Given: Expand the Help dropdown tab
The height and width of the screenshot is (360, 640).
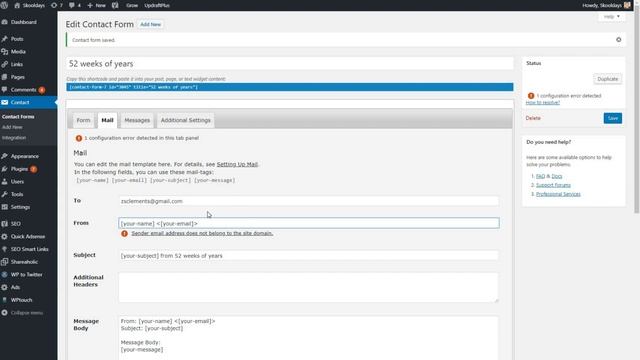Looking at the screenshot, I should tap(611, 17).
